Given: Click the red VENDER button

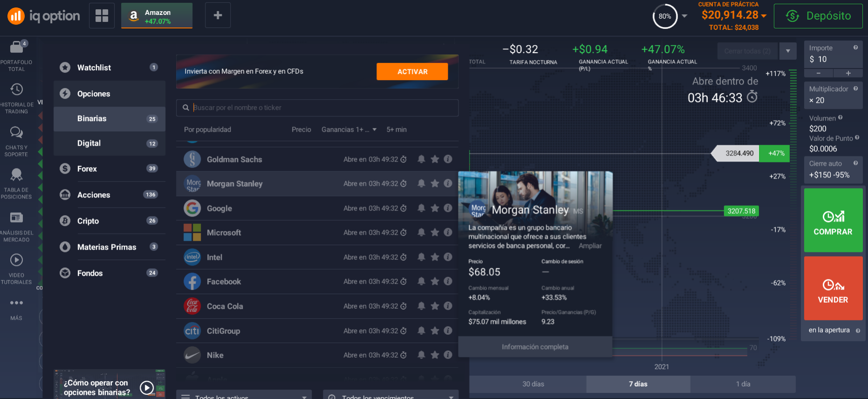Looking at the screenshot, I should (x=833, y=288).
